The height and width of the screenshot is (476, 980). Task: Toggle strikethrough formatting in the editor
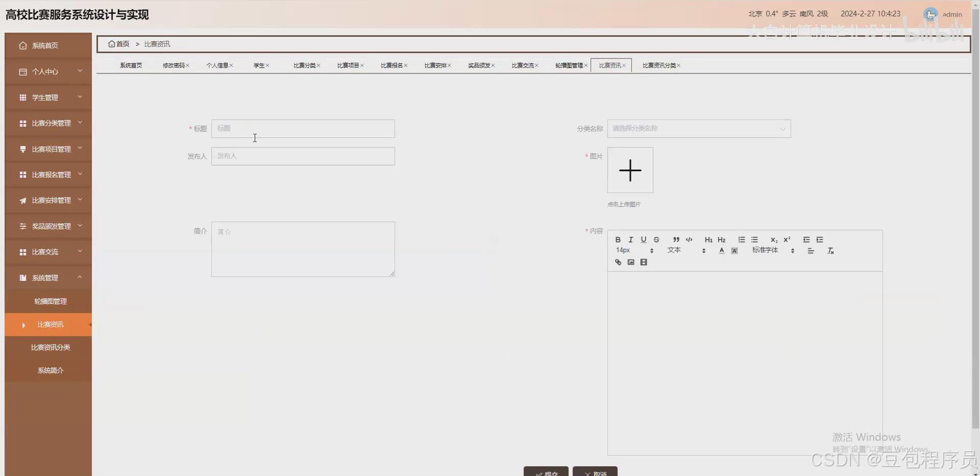pyautogui.click(x=656, y=240)
